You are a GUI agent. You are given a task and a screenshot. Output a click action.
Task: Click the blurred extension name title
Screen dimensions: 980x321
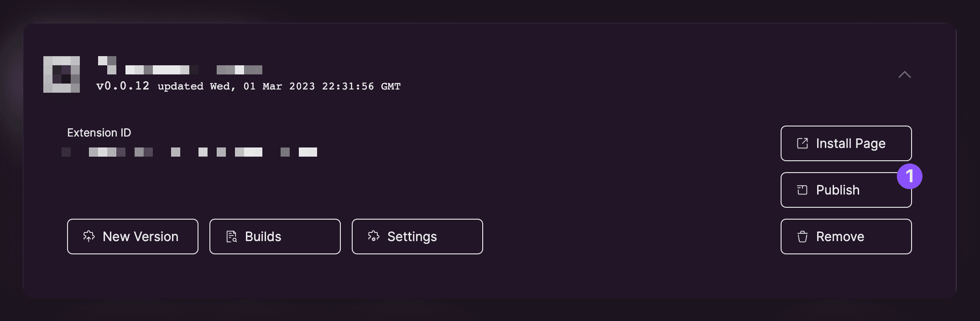[x=180, y=67]
